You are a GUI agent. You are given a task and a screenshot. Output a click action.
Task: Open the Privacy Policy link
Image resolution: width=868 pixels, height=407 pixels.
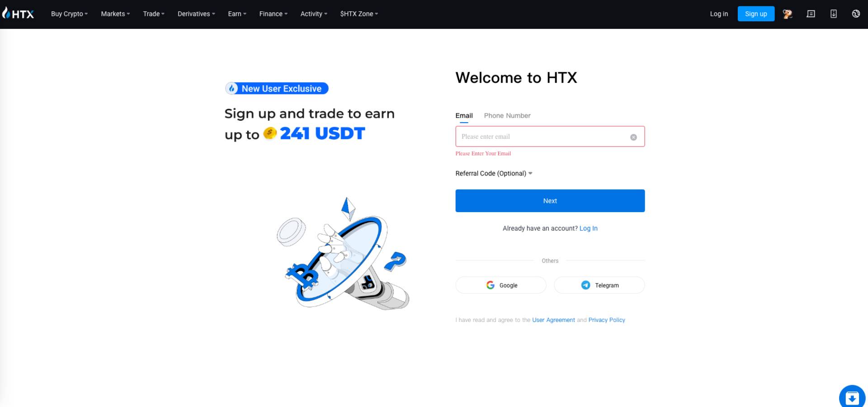[x=607, y=320]
